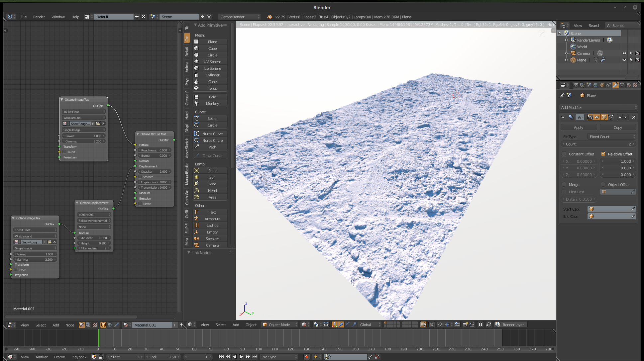Toggle the Camera's visibility eye in outliner
This screenshot has width=644, height=361.
[624, 53]
